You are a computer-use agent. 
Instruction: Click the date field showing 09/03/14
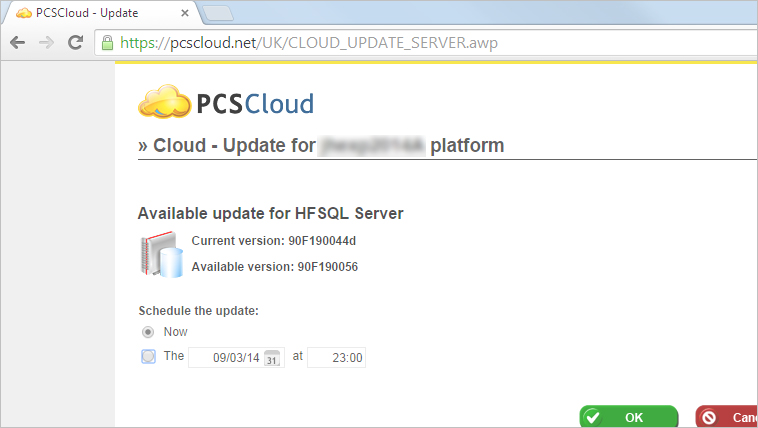pos(236,358)
